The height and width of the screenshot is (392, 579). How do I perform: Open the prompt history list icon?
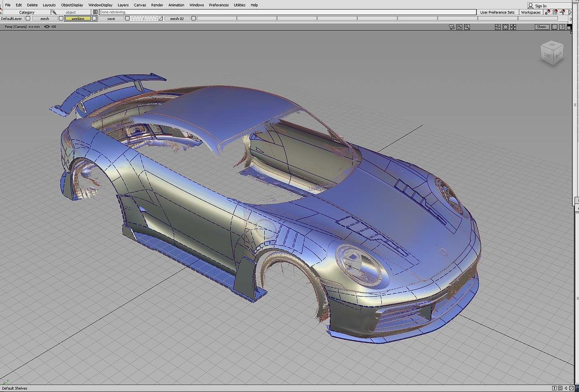95,12
